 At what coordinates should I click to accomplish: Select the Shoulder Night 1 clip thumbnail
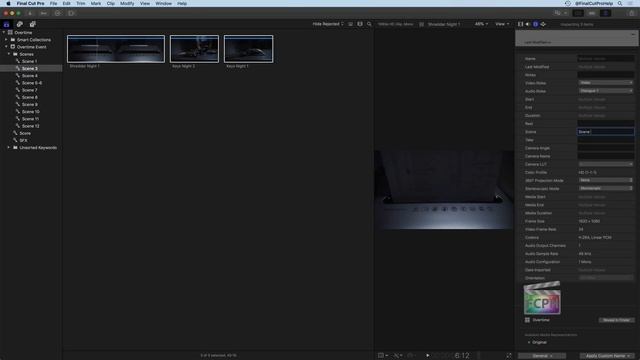pos(116,49)
